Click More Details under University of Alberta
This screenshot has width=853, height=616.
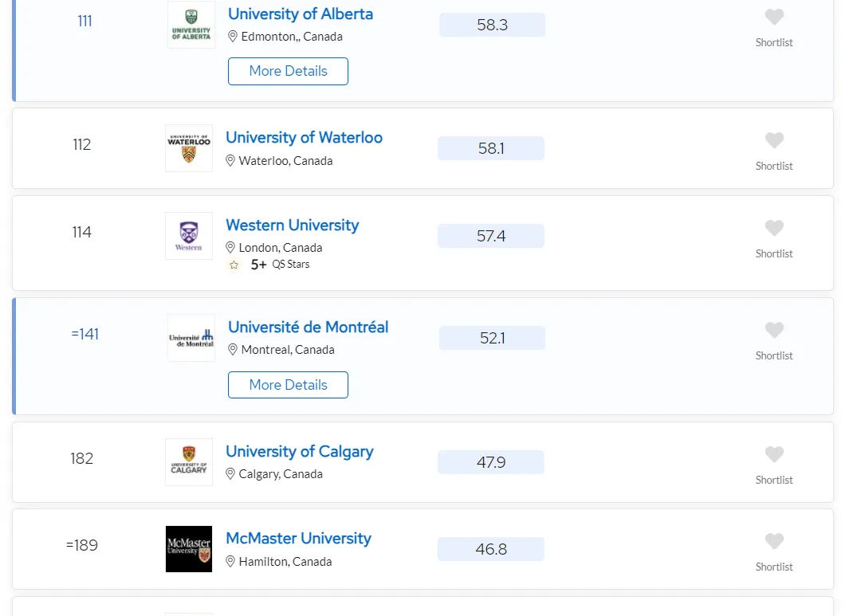pyautogui.click(x=288, y=71)
